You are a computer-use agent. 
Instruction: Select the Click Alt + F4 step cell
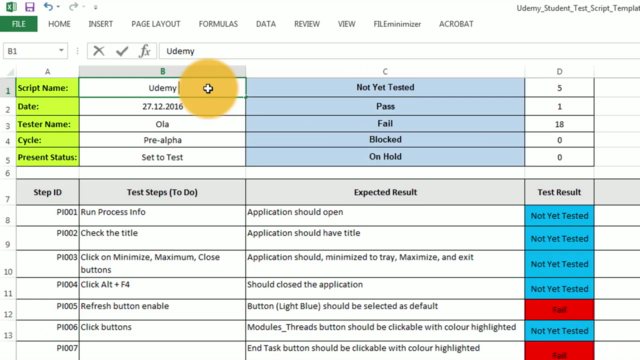tap(162, 289)
